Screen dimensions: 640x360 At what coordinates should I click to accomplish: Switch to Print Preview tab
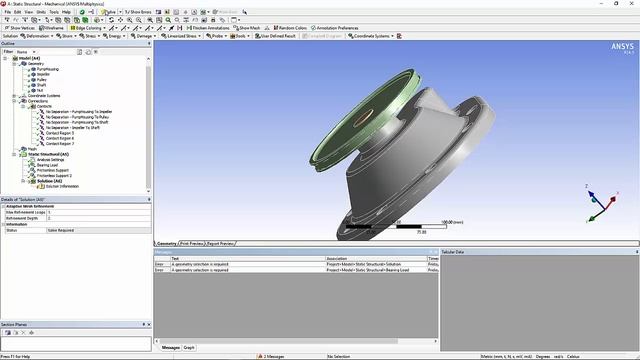click(192, 244)
